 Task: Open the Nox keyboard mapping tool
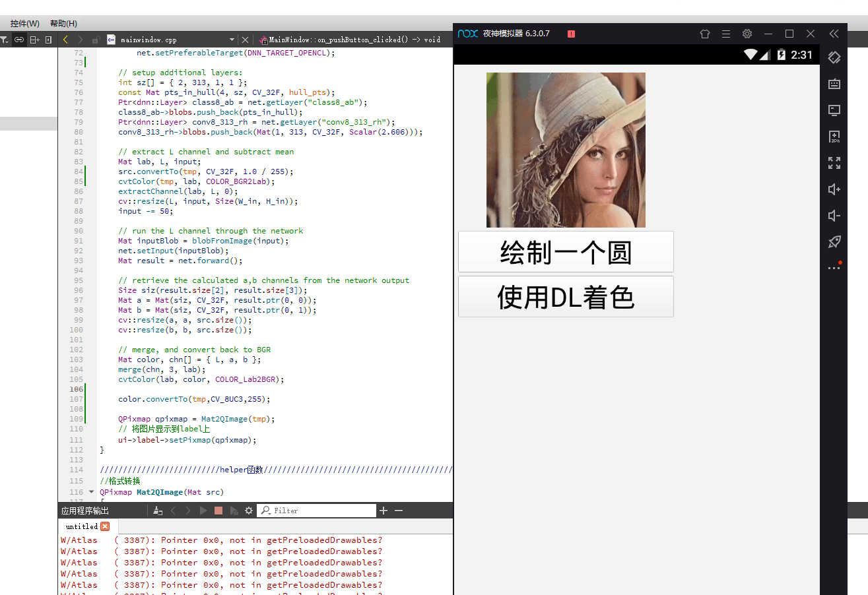(x=834, y=84)
